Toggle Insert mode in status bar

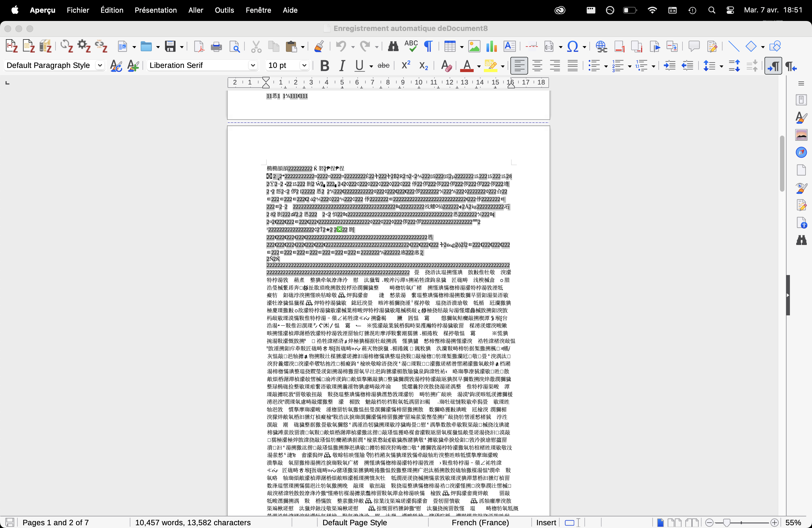[x=546, y=522]
